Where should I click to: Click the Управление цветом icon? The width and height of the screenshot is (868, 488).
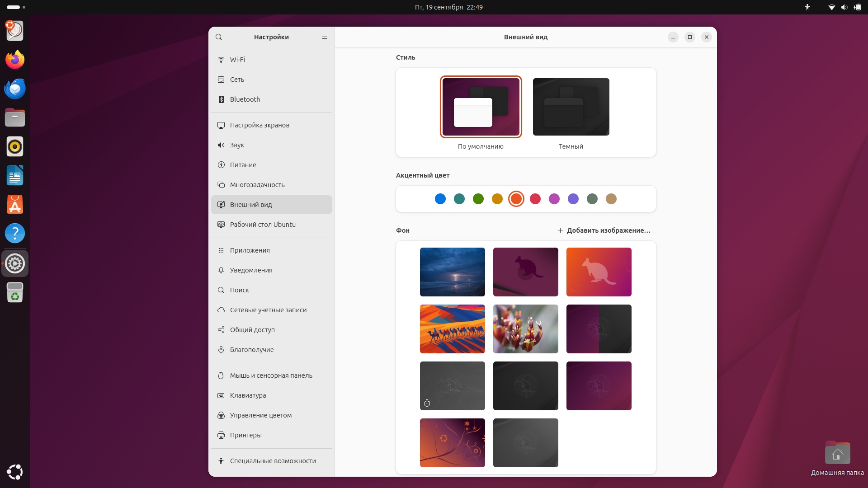(x=221, y=415)
